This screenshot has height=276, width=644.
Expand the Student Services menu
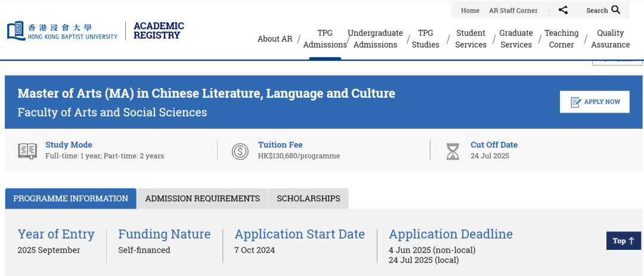tap(470, 39)
